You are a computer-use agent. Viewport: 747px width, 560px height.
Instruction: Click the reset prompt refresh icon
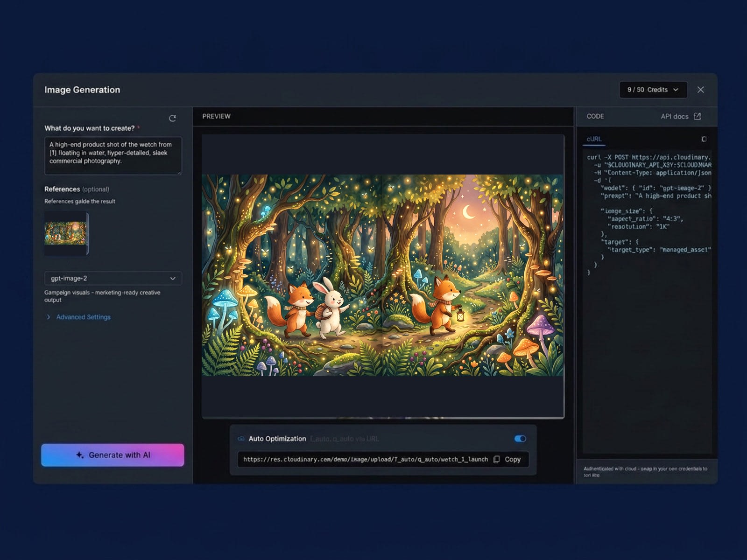(172, 118)
